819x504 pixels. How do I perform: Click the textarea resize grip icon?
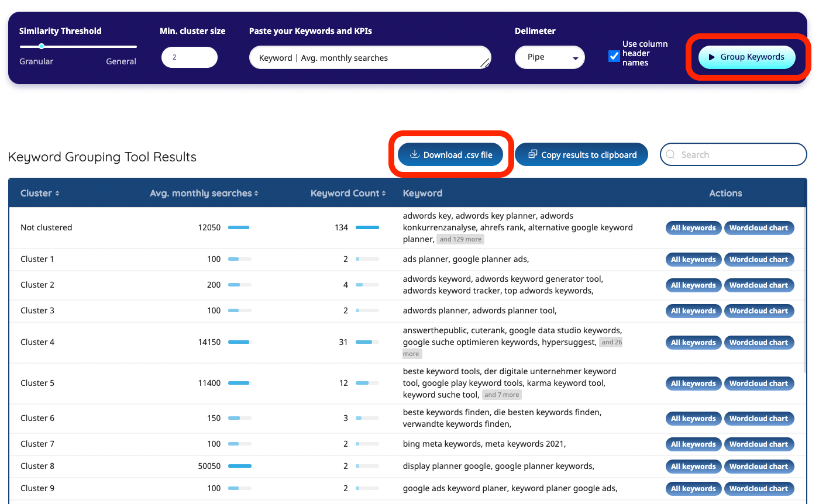(485, 63)
